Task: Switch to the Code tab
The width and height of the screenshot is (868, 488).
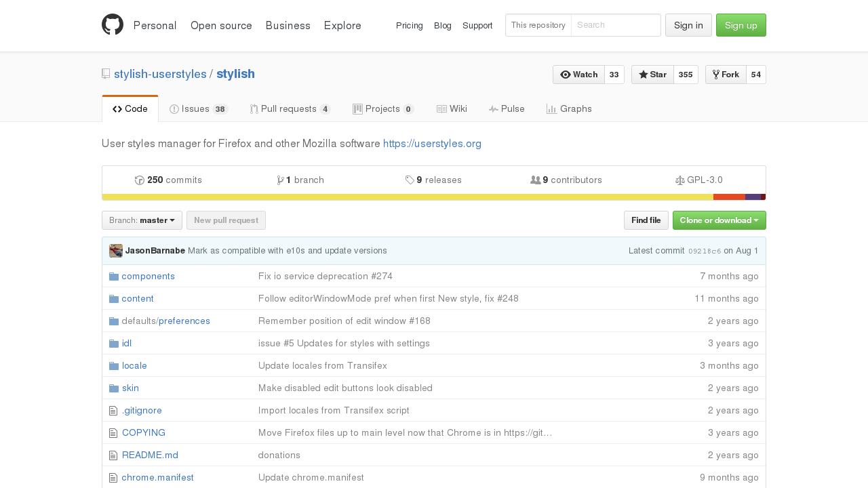Action: 130,108
